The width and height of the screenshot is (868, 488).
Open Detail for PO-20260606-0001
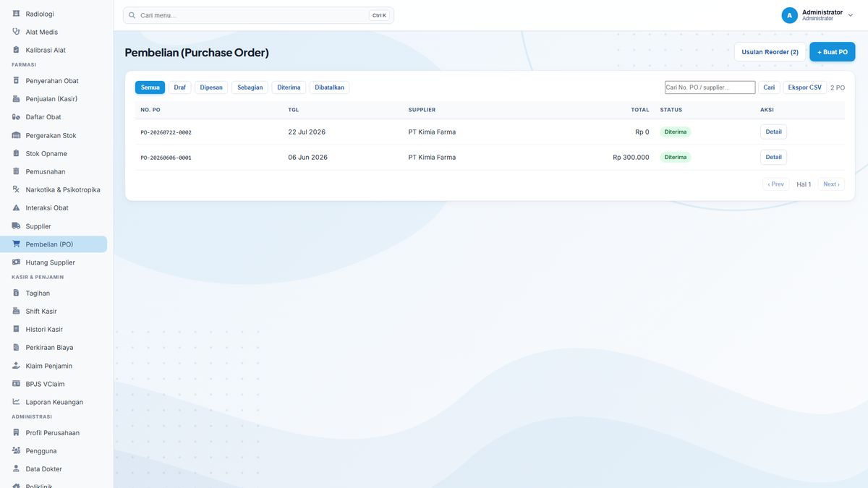(774, 157)
